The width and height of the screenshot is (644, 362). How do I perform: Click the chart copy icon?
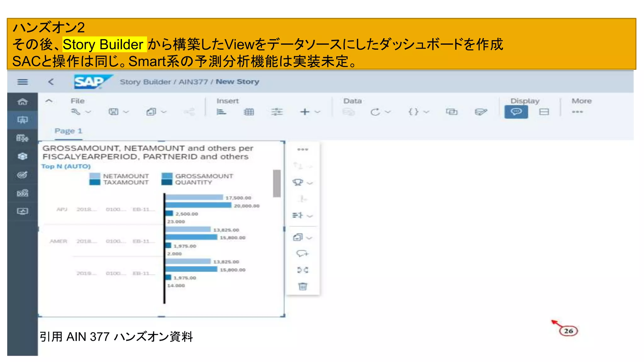tap(298, 237)
